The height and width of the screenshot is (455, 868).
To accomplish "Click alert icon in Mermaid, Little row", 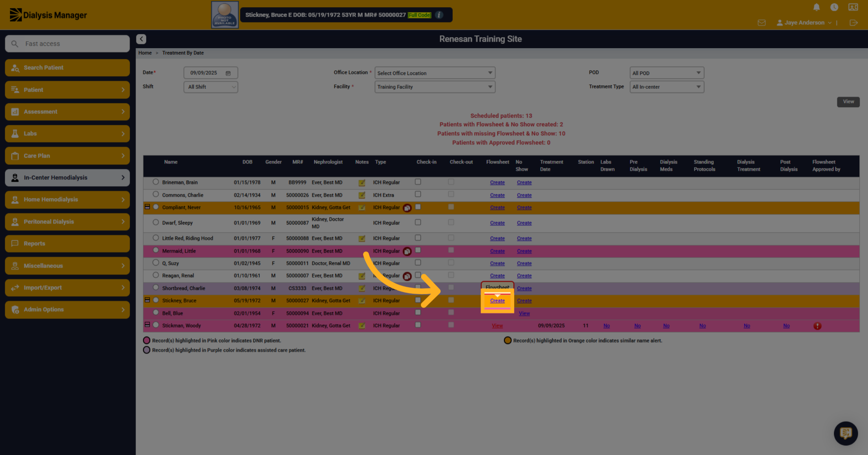I will [407, 251].
